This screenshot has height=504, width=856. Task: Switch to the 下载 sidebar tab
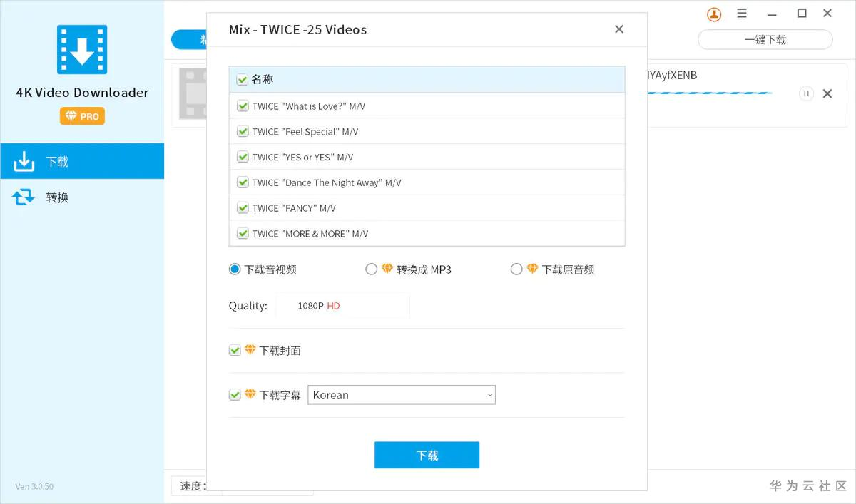[x=57, y=161]
